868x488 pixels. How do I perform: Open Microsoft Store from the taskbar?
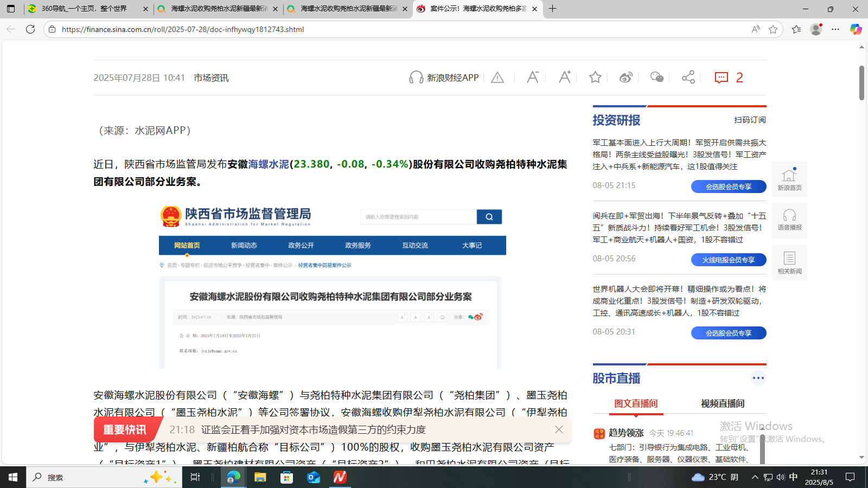[x=287, y=477]
